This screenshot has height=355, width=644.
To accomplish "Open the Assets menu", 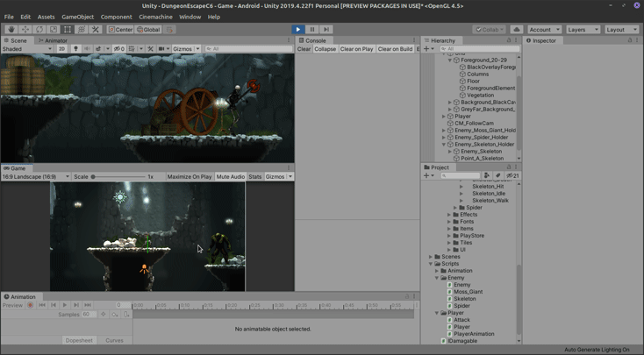I will tap(46, 17).
